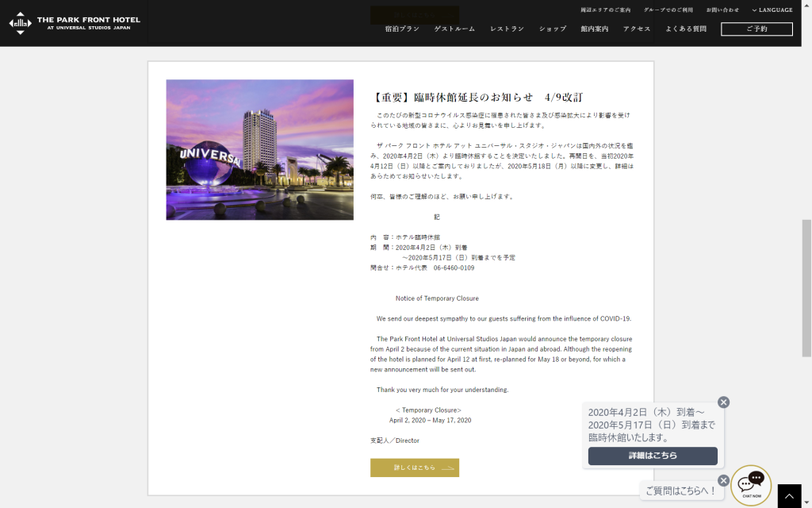
Task: Click The Park Front Hotel logo
Action: (75, 23)
